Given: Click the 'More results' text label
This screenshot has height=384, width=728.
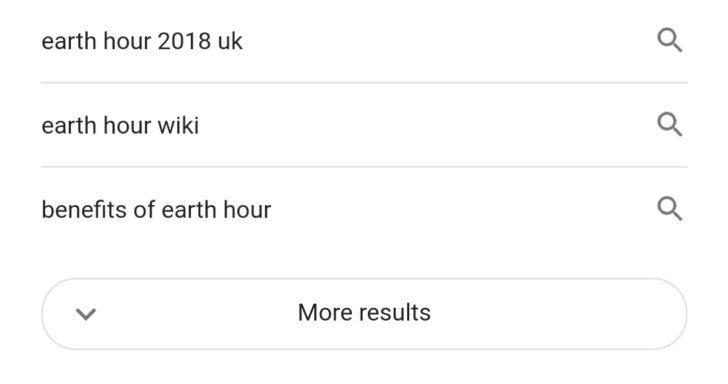Looking at the screenshot, I should coord(364,312).
